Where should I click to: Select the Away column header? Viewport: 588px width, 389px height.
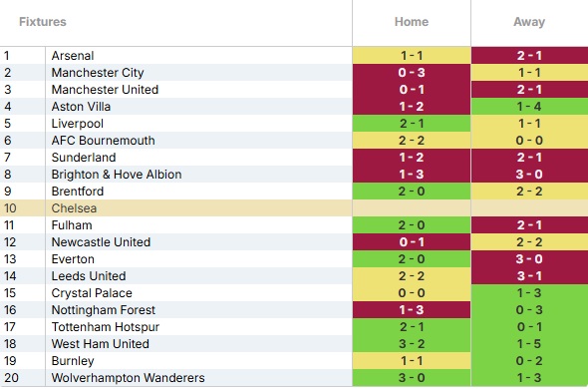(529, 22)
